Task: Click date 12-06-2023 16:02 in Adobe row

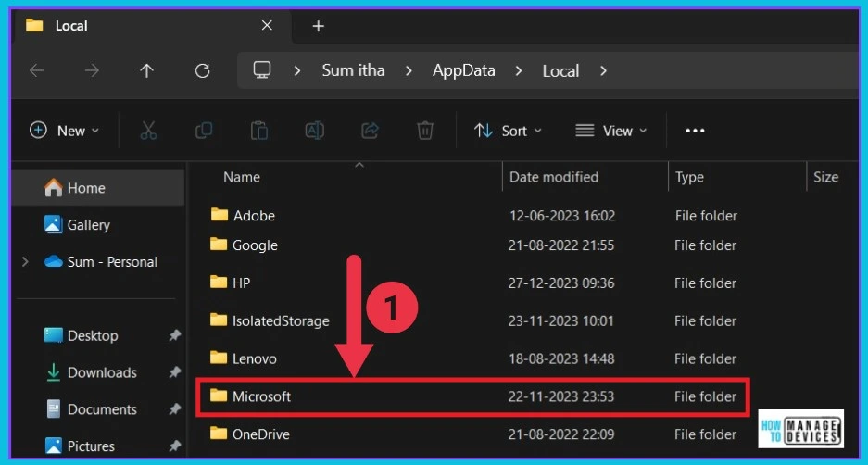Action: pos(562,215)
